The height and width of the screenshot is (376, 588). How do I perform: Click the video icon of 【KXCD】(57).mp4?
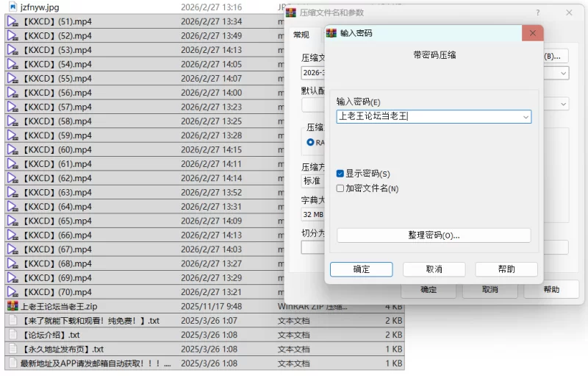(x=12, y=107)
